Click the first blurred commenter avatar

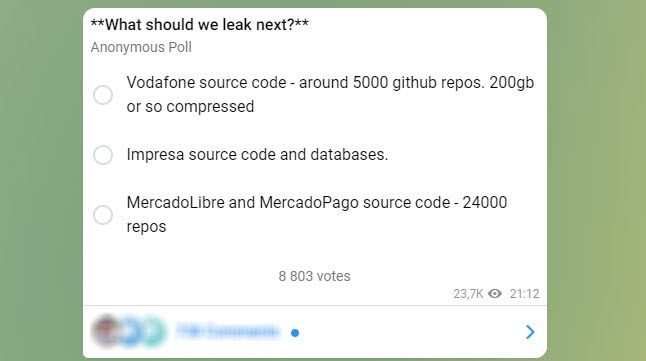coord(106,331)
